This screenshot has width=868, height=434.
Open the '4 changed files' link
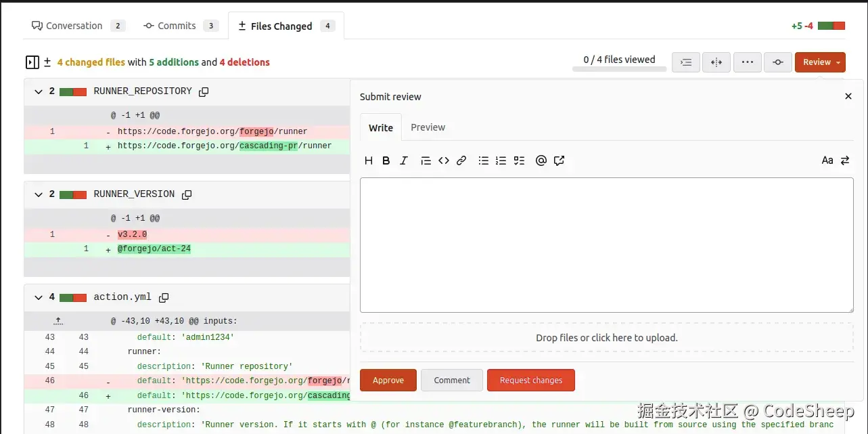click(x=91, y=62)
